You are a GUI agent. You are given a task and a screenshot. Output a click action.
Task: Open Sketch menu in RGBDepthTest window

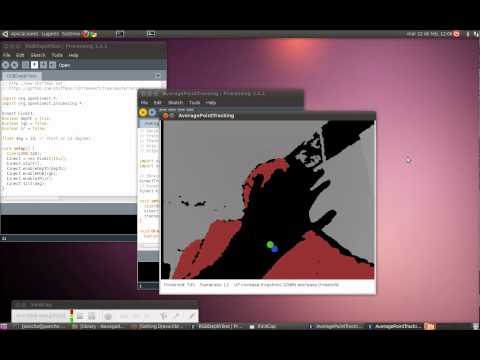coord(38,55)
